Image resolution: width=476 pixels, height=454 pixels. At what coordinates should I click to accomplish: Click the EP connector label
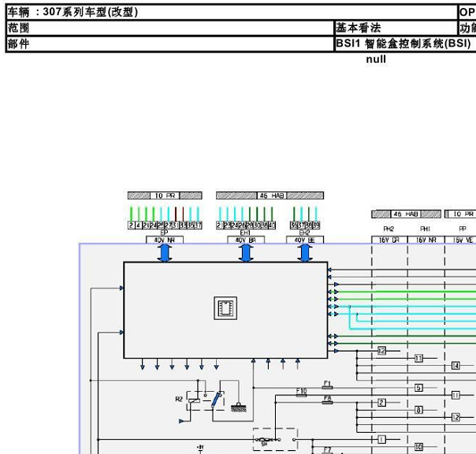tap(164, 233)
